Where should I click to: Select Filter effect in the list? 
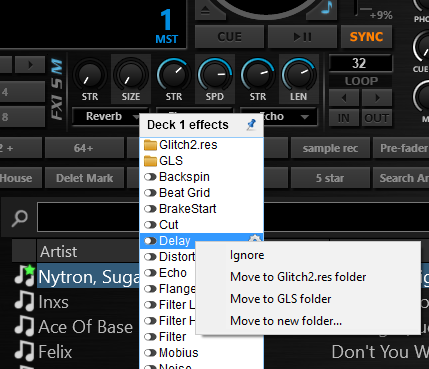[172, 337]
